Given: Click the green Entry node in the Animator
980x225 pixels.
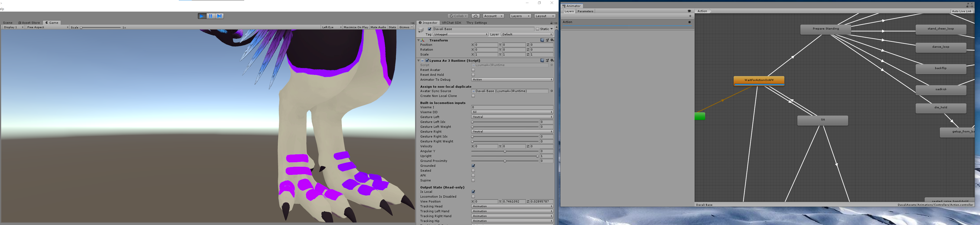Looking at the screenshot, I should [700, 116].
